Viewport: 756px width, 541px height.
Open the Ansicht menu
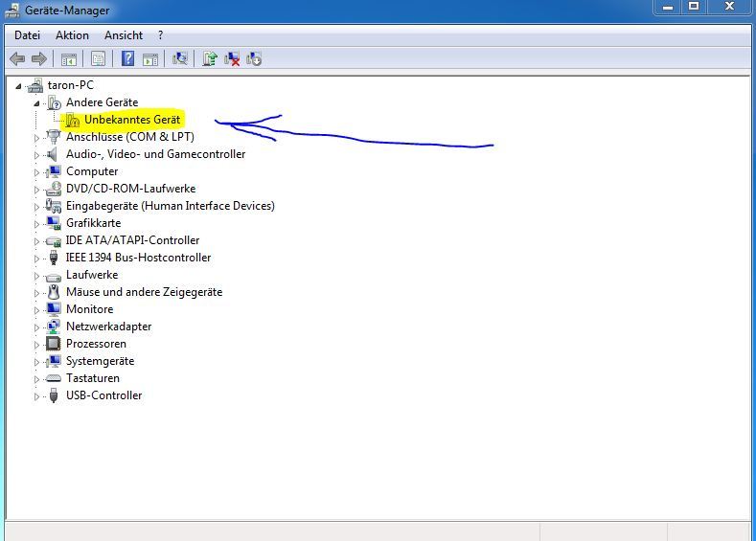124,35
